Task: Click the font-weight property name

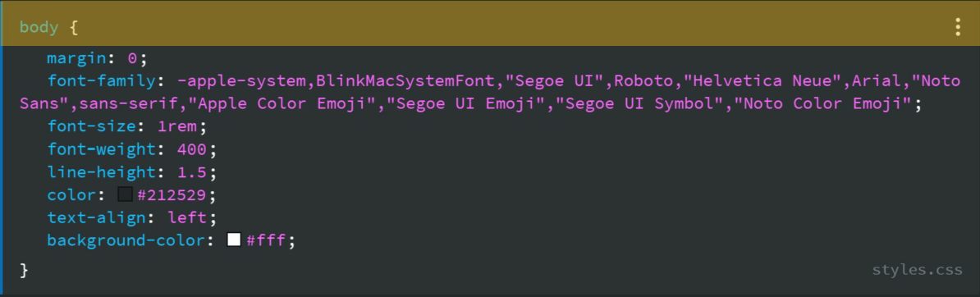Action: tap(101, 149)
